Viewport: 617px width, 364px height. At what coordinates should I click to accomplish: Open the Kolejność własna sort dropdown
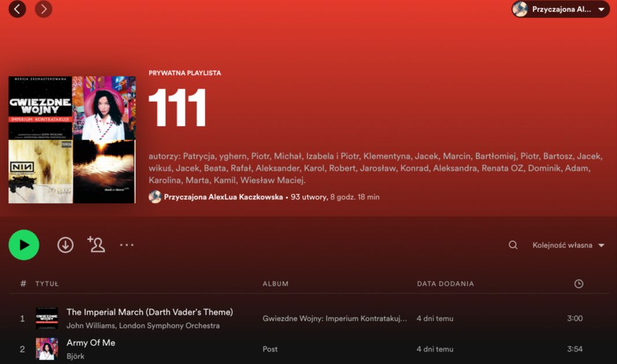click(x=568, y=245)
